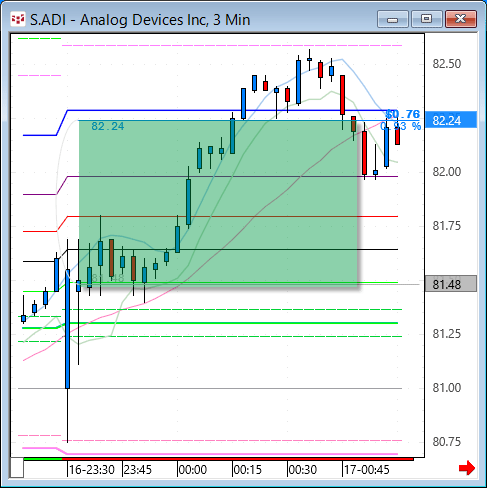Close the Analog Devices chart window
Image resolution: width=487 pixels, height=488 pixels.
pos(461,19)
